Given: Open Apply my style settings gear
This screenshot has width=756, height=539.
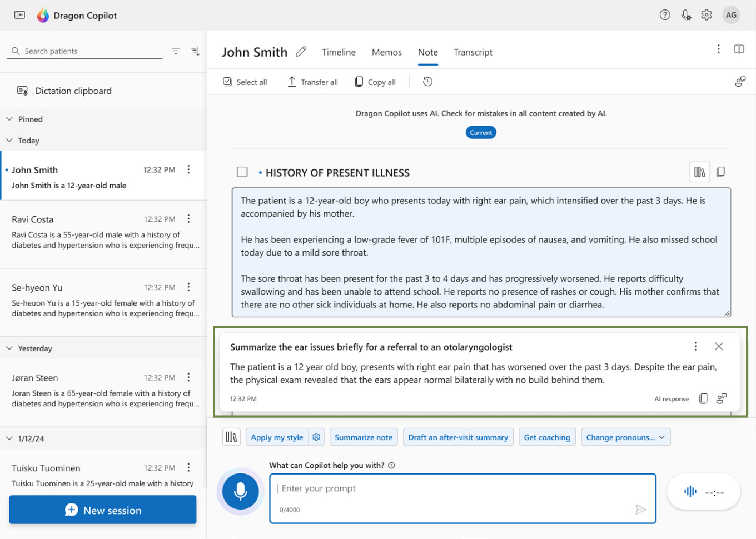Looking at the screenshot, I should pos(316,437).
